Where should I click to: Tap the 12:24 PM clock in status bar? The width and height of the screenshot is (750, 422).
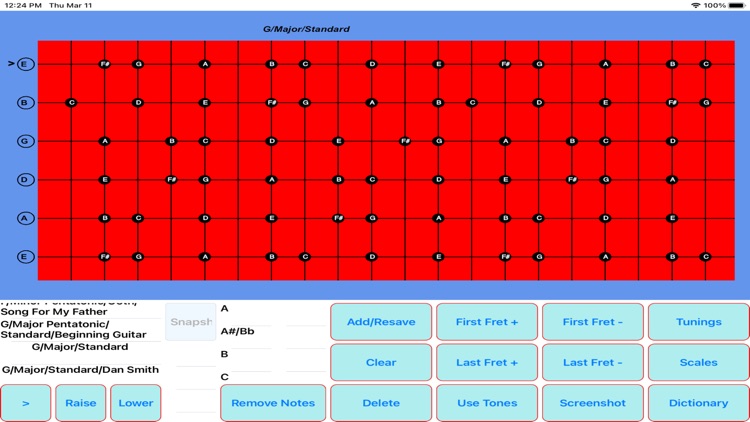[x=23, y=5]
